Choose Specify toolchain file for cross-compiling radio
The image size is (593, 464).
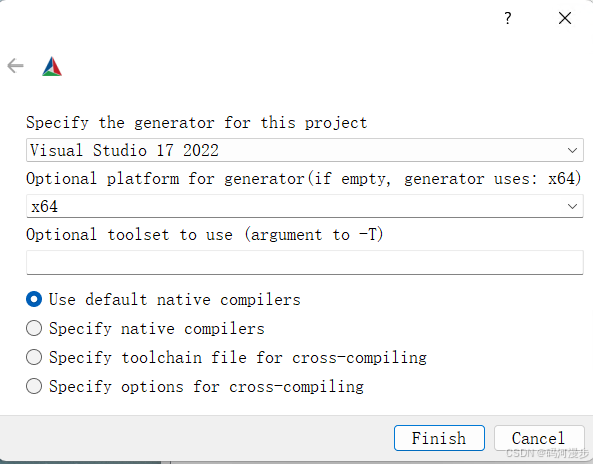pyautogui.click(x=34, y=357)
